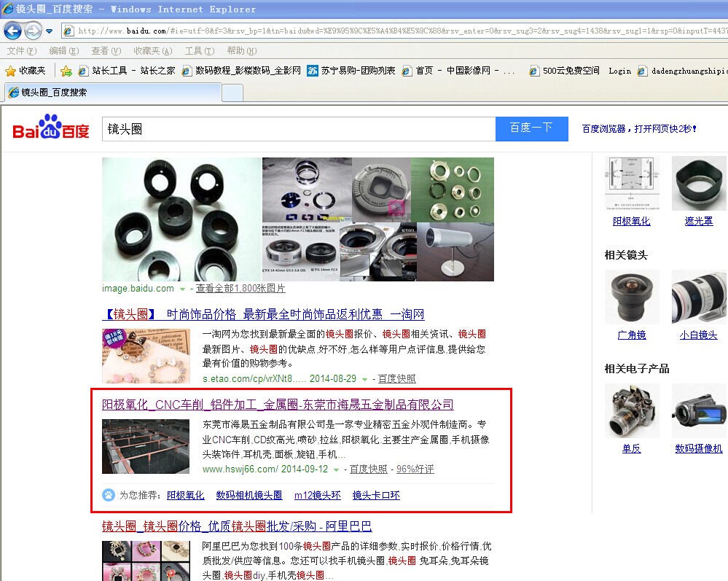Click the browser Forward arrow button
This screenshot has width=728, height=581.
(33, 31)
